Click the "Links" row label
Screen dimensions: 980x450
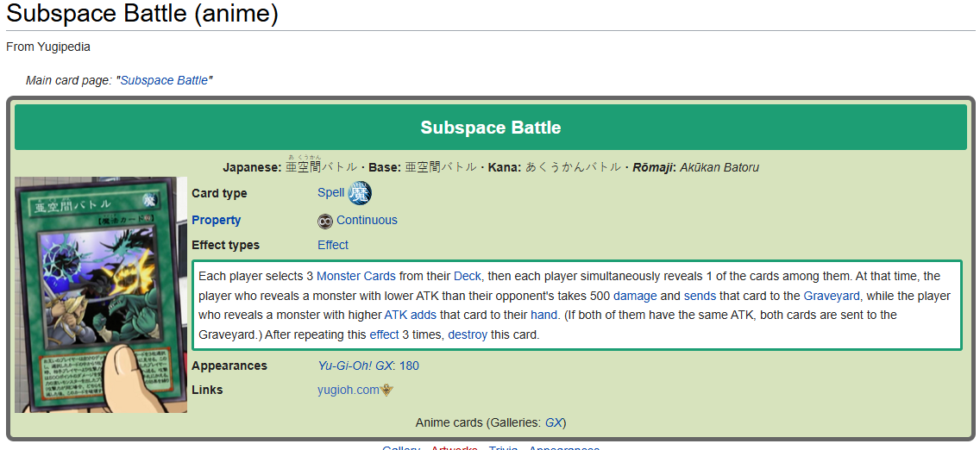coord(208,390)
